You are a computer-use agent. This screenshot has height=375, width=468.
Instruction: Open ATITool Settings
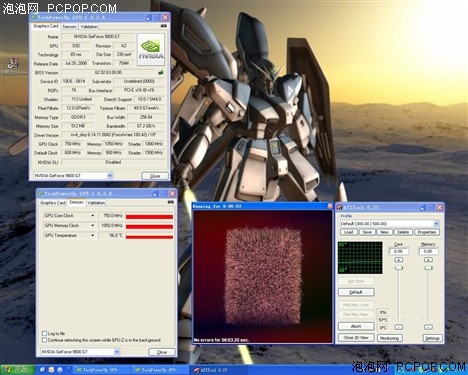tap(432, 338)
